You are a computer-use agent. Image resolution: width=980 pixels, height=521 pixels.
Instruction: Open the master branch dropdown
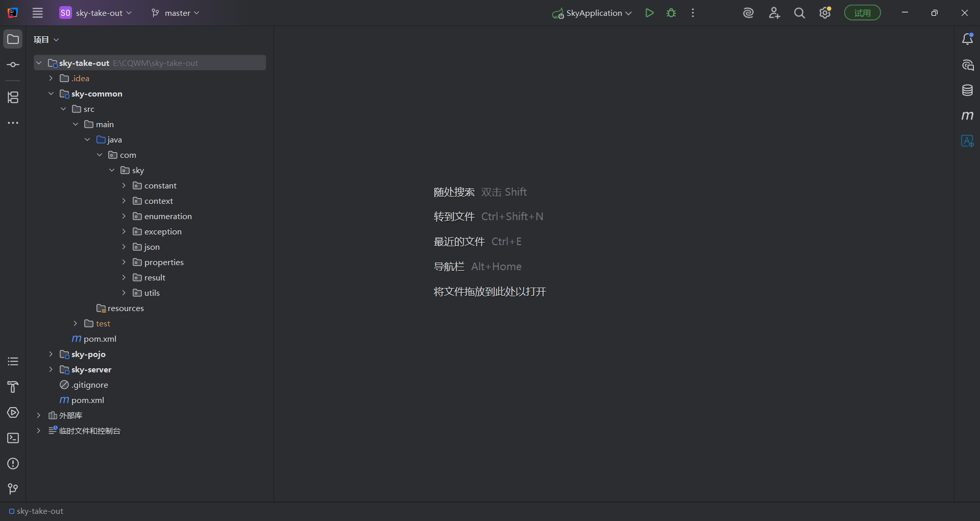point(176,13)
